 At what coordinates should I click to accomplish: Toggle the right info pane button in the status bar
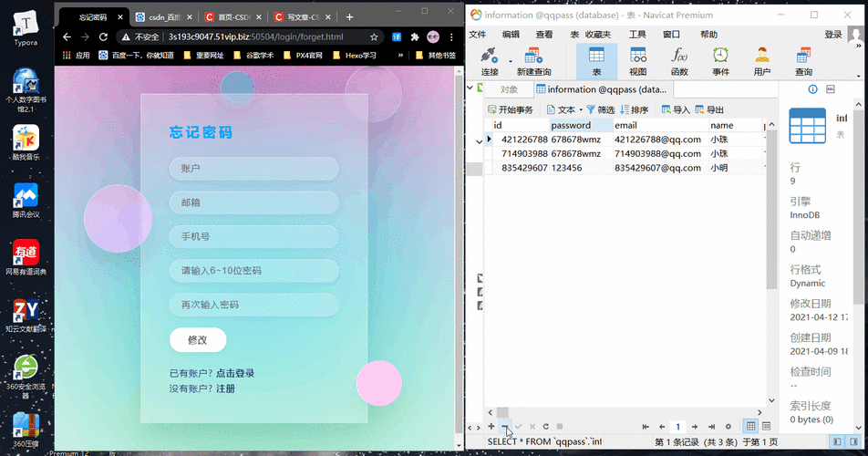pyautogui.click(x=854, y=442)
